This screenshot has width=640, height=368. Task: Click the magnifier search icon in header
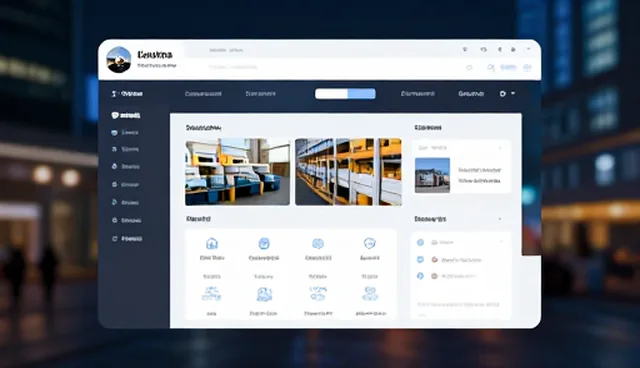coord(491,67)
